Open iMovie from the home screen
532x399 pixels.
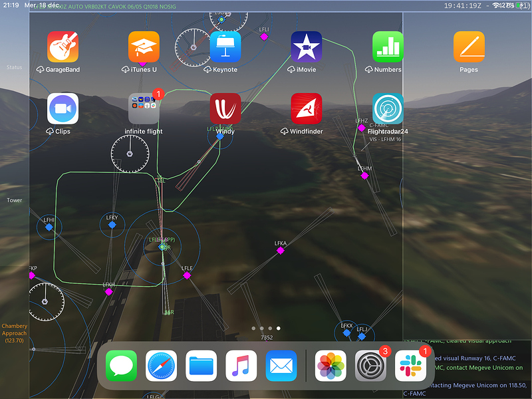tap(307, 47)
